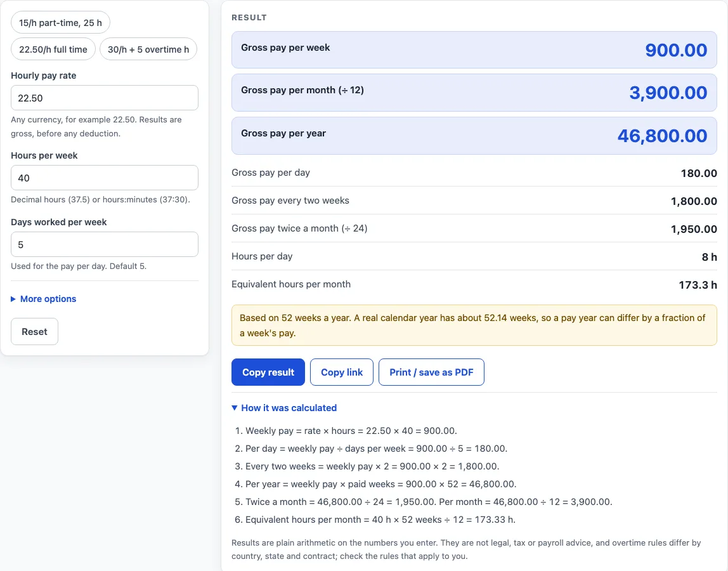728x571 pixels.
Task: Apply the 15/h part-time, 25 h preset
Action: click(60, 23)
